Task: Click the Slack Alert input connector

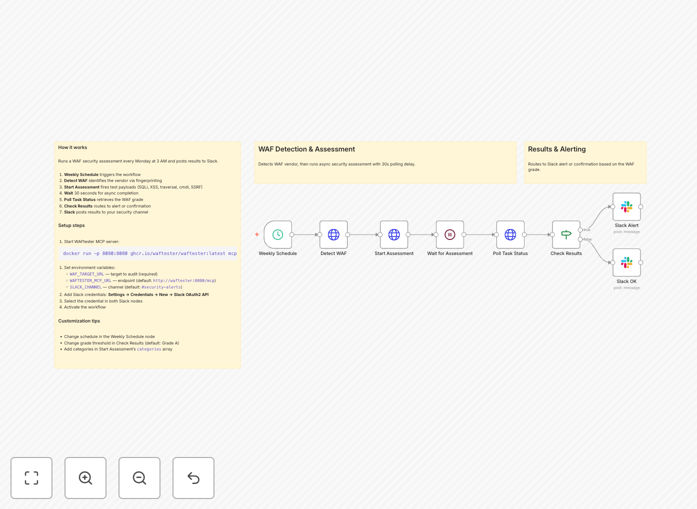Action: click(613, 207)
